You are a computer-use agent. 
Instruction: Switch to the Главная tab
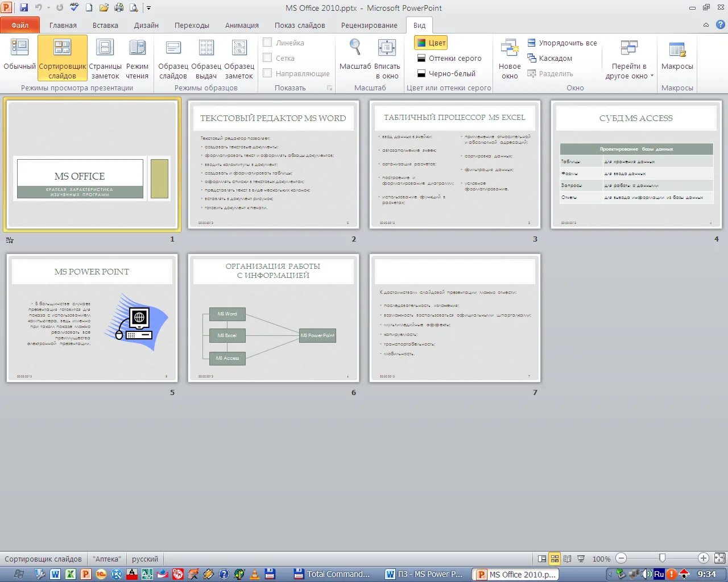pyautogui.click(x=63, y=25)
